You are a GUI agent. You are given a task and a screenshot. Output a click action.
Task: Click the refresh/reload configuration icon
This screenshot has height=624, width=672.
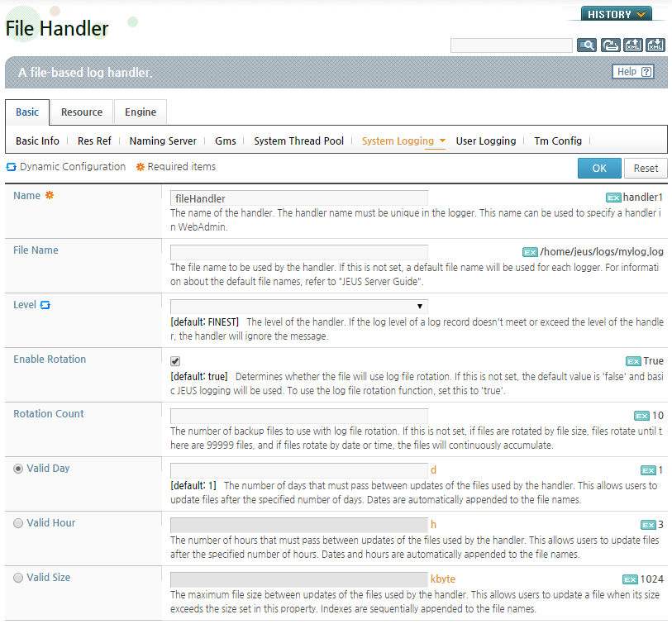[x=610, y=45]
